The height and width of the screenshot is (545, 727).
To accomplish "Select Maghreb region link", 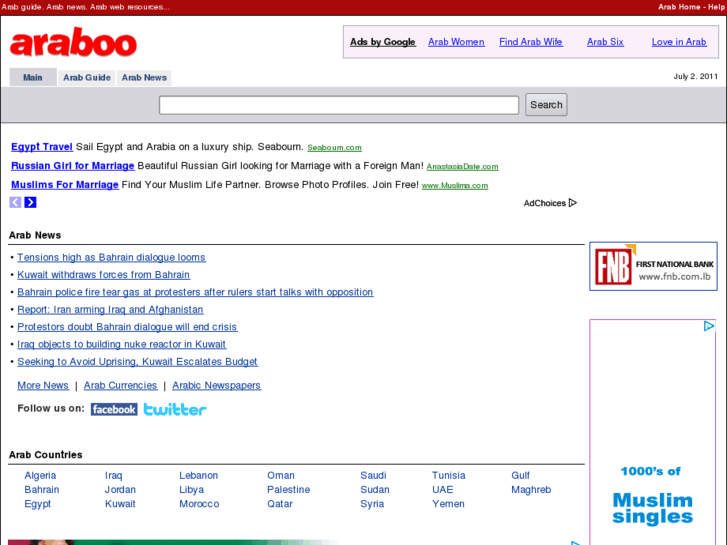I will click(x=531, y=489).
